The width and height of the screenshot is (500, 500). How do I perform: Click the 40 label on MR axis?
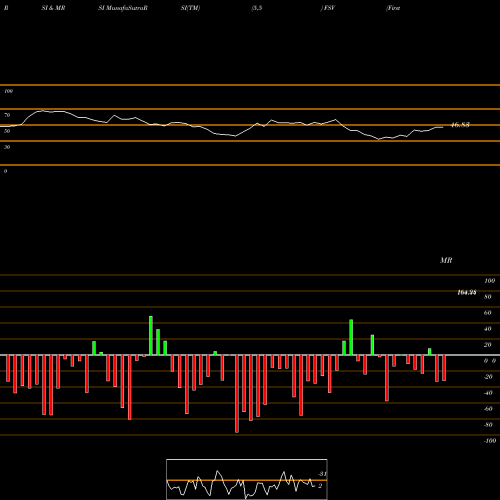point(488,329)
